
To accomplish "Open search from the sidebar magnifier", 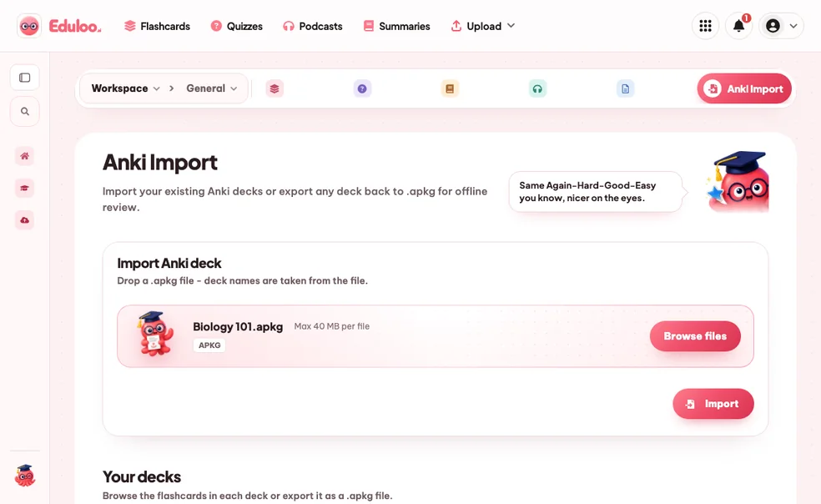I will 24,112.
